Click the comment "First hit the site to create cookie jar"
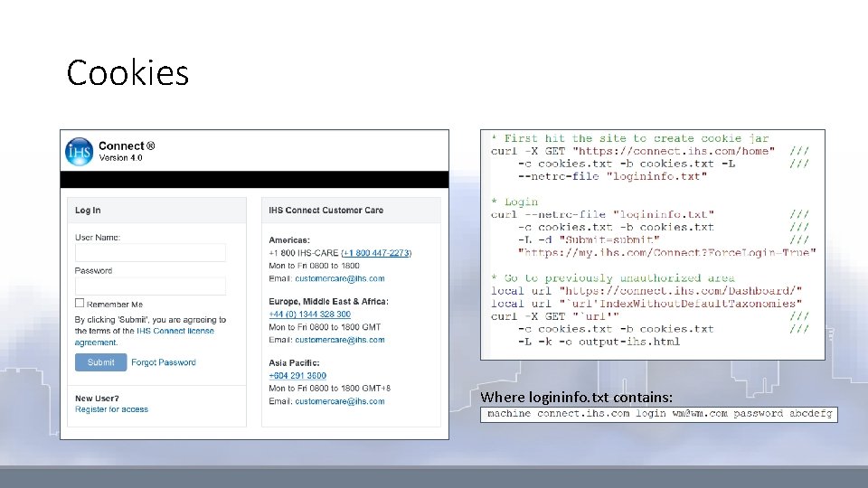The image size is (868, 488). 630,138
